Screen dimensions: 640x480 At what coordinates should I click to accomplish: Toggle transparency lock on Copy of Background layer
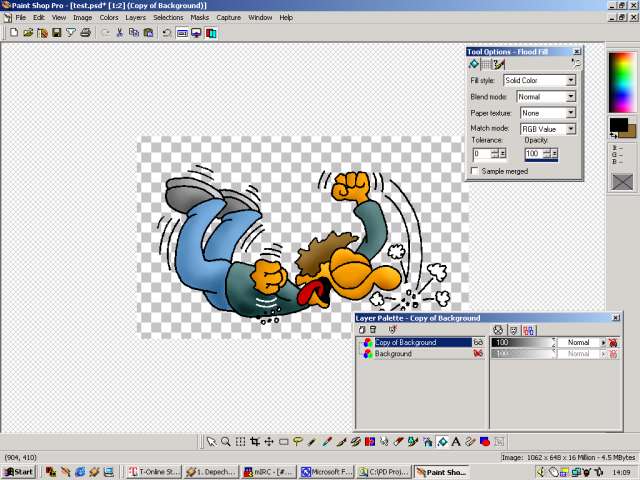tap(613, 342)
